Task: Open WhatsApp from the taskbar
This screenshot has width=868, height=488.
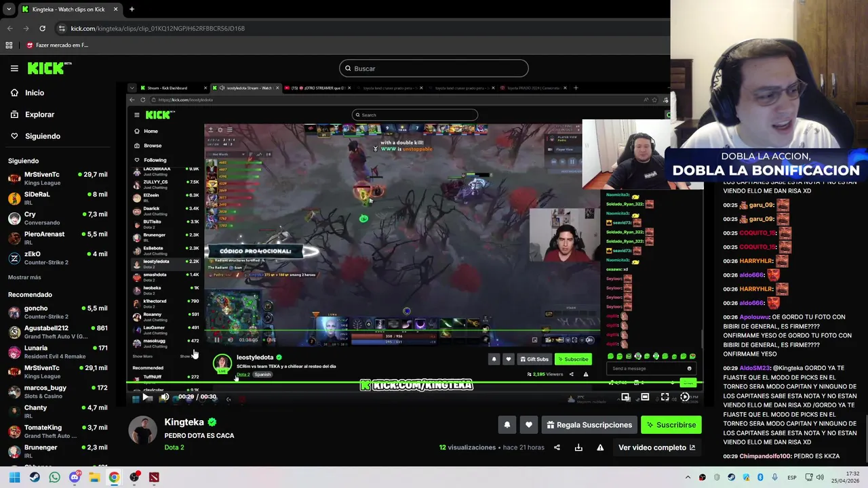Action: 54,477
